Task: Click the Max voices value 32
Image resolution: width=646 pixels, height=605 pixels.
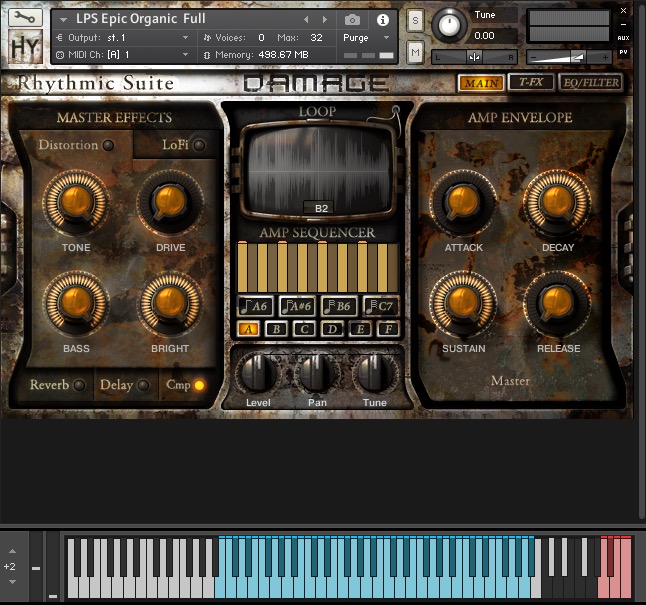Action: (x=316, y=38)
